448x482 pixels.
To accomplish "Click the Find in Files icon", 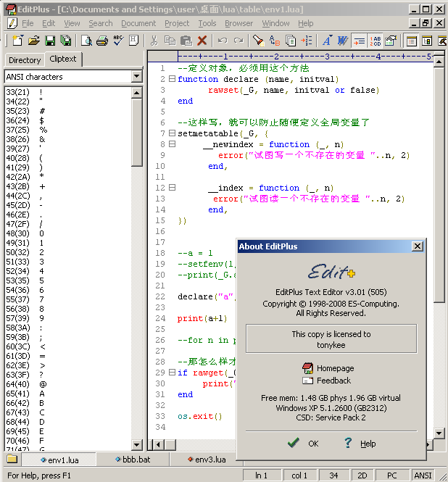I will click(x=291, y=41).
